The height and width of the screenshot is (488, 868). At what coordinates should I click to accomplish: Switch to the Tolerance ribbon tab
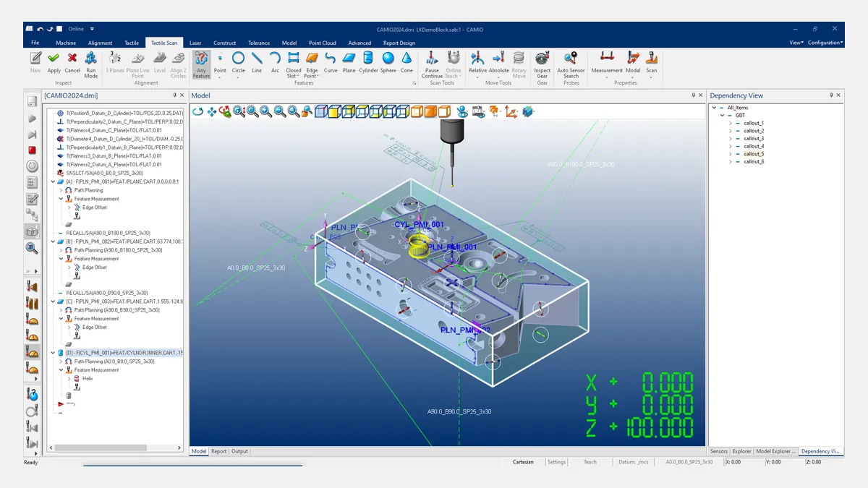point(259,43)
